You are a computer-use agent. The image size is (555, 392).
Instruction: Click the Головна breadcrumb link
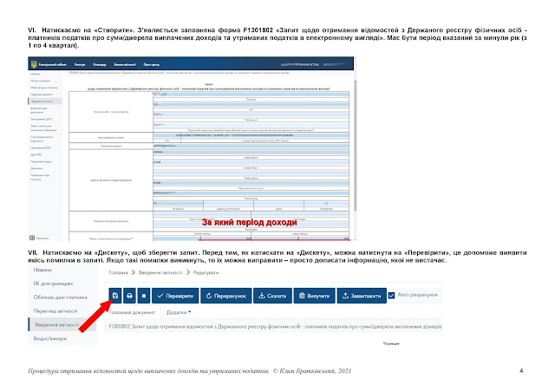tap(118, 272)
